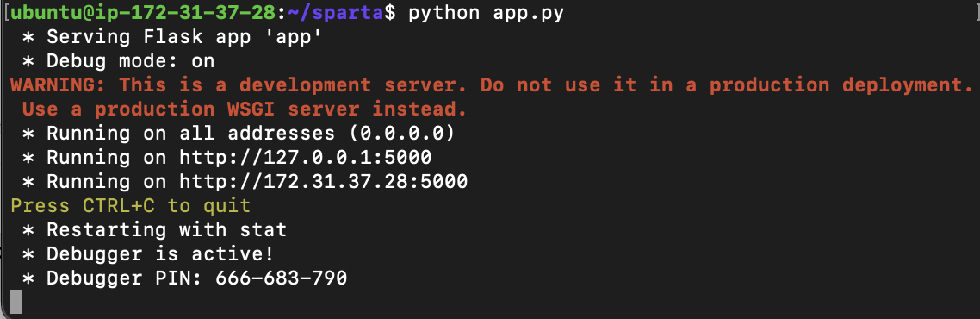
Task: Click the 'Restarting with stat' line
Action: click(154, 229)
